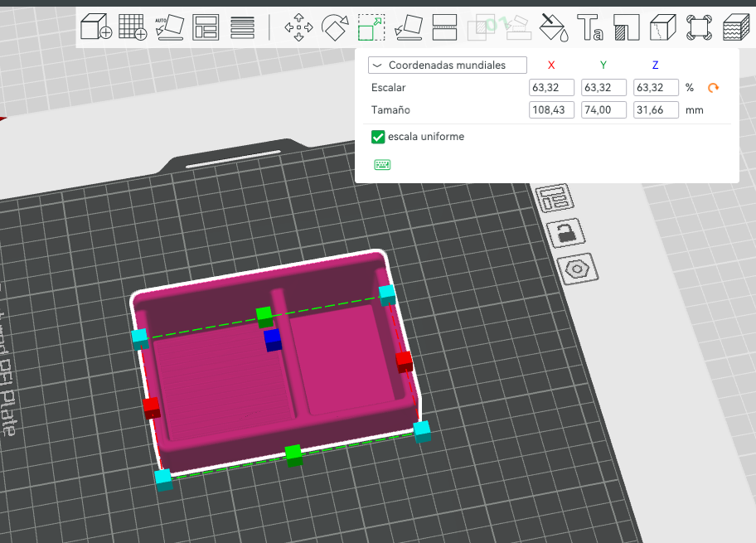The image size is (756, 543).
Task: Open the Variable layer height tool
Action: click(x=242, y=27)
